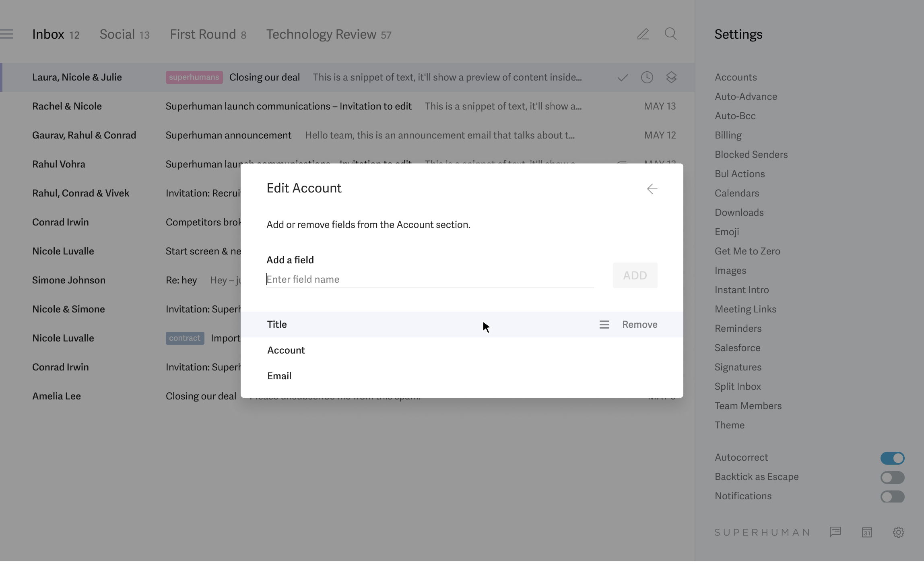Viewport: 924px width, 575px height.
Task: Click the settings gear icon in the footer
Action: tap(898, 532)
